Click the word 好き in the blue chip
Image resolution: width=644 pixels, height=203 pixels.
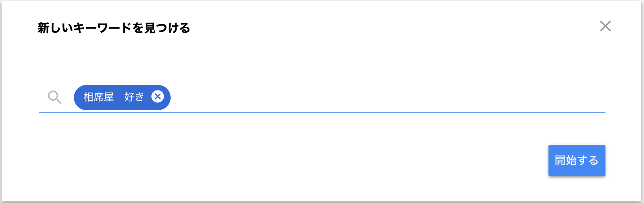pyautogui.click(x=134, y=97)
